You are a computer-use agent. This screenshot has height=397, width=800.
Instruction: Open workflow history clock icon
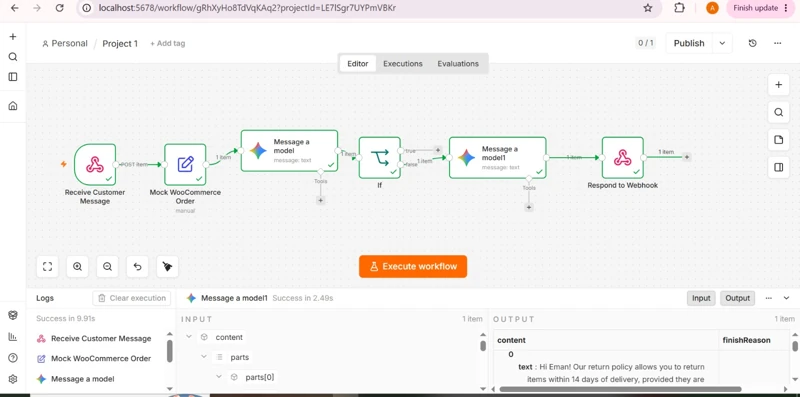pyautogui.click(x=753, y=43)
